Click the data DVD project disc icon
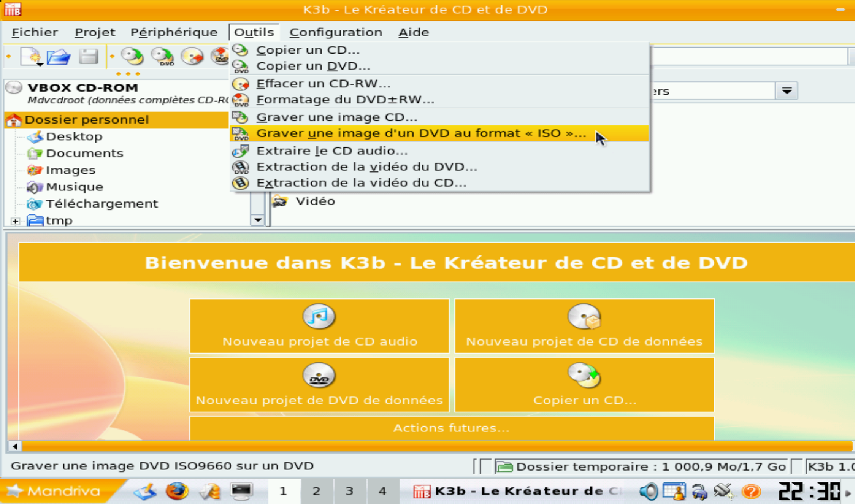The height and width of the screenshot is (504, 855). 319,375
